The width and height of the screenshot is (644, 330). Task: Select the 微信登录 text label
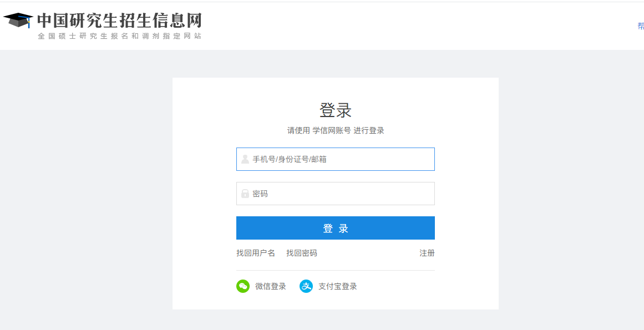pos(271,287)
